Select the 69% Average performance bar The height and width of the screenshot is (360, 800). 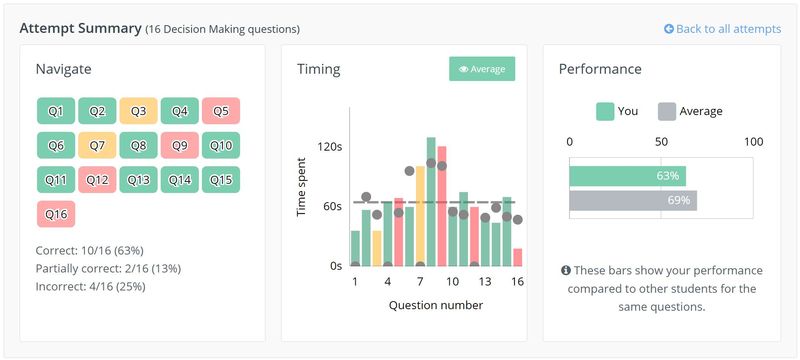[x=633, y=200]
